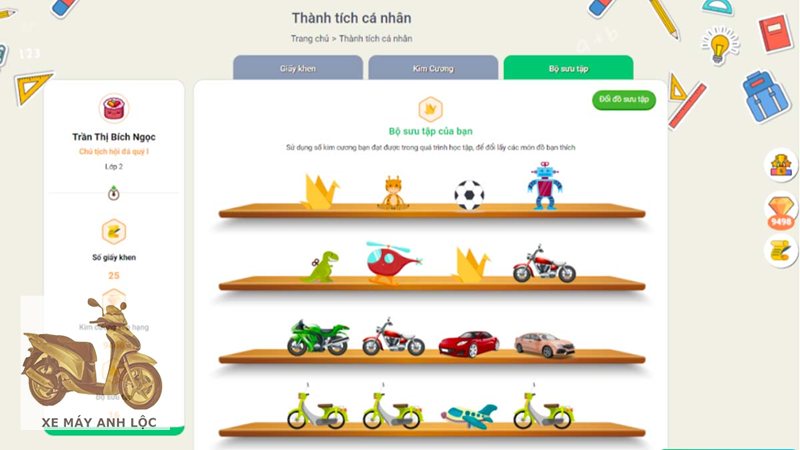Select the blue airplane toy
Viewport: 800px width, 450px height.
point(469,416)
